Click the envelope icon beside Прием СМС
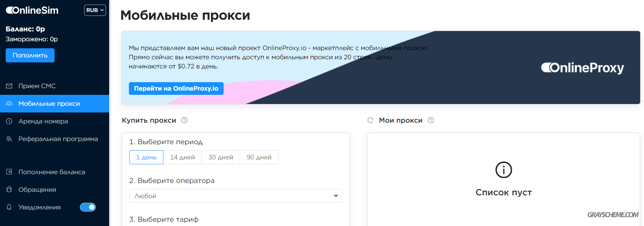 tap(9, 86)
